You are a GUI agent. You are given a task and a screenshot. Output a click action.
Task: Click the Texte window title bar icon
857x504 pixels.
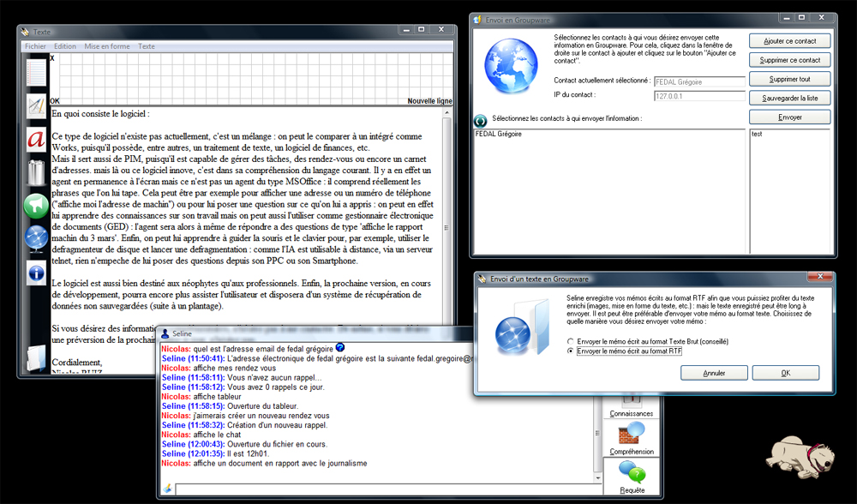tap(25, 32)
